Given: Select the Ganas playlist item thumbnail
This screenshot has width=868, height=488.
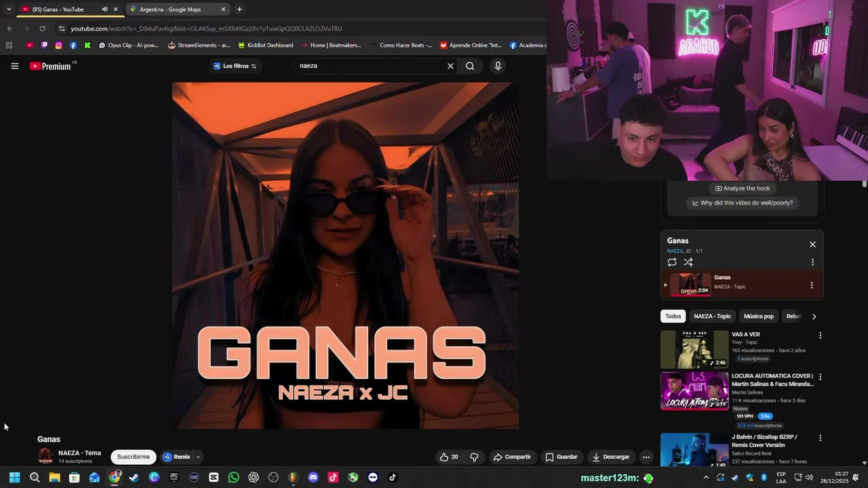Looking at the screenshot, I should pyautogui.click(x=691, y=285).
